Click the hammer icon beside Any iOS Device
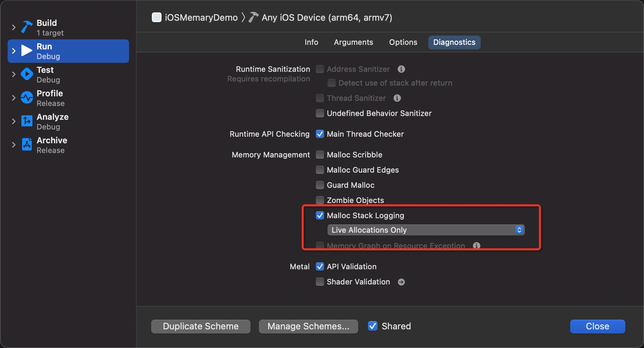The height and width of the screenshot is (348, 644). coord(253,17)
